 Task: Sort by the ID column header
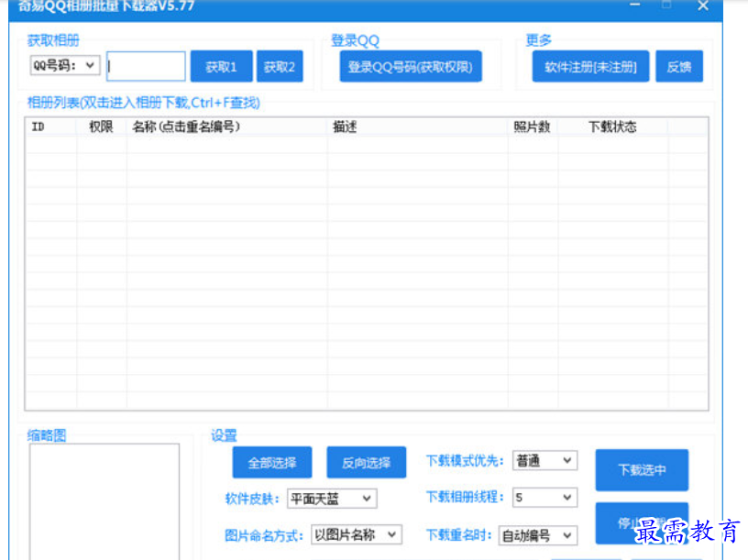click(50, 126)
